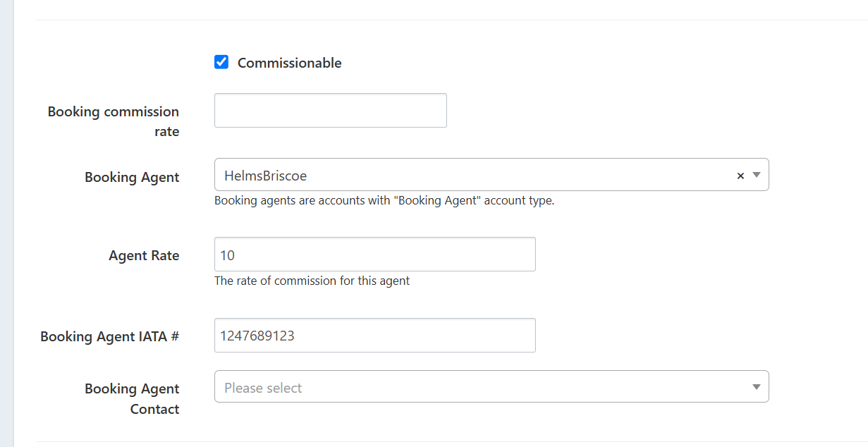Click the 'Booking Agent Contact' field label

pos(132,398)
